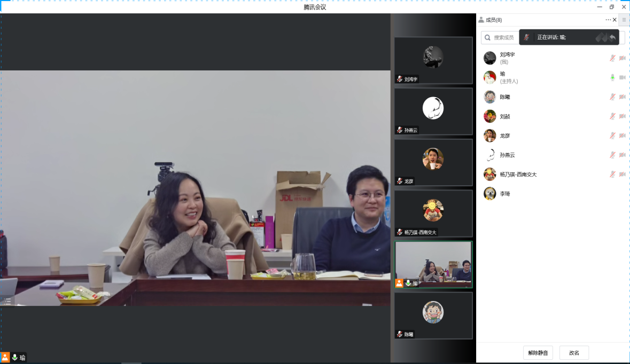Screen dimensions: 630x364
Task: Toggle the disabled camera for 杨乃琪-西南交大
Action: pos(622,174)
